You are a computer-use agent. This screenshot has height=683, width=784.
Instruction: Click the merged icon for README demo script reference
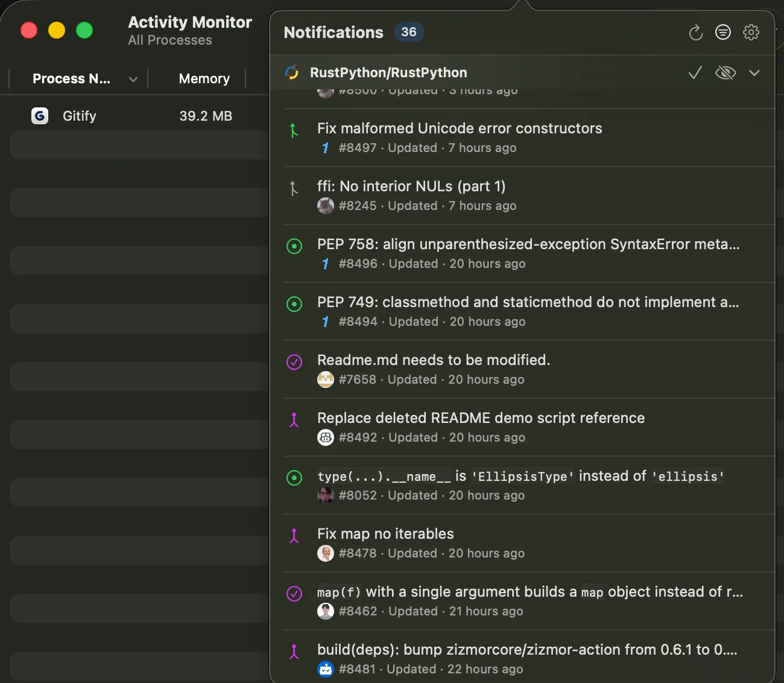pos(294,420)
